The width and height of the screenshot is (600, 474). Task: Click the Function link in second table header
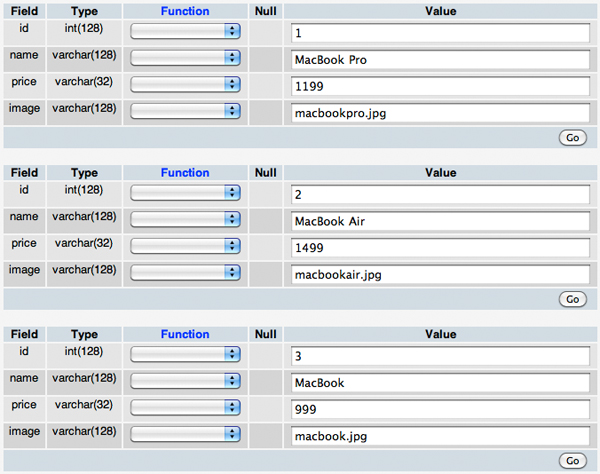(x=185, y=173)
